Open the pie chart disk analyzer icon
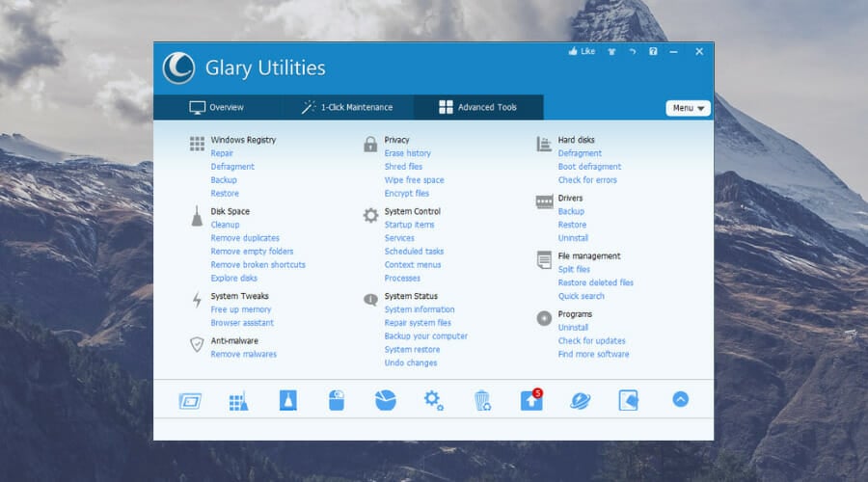Screen dimensions: 868x482 click(x=385, y=400)
